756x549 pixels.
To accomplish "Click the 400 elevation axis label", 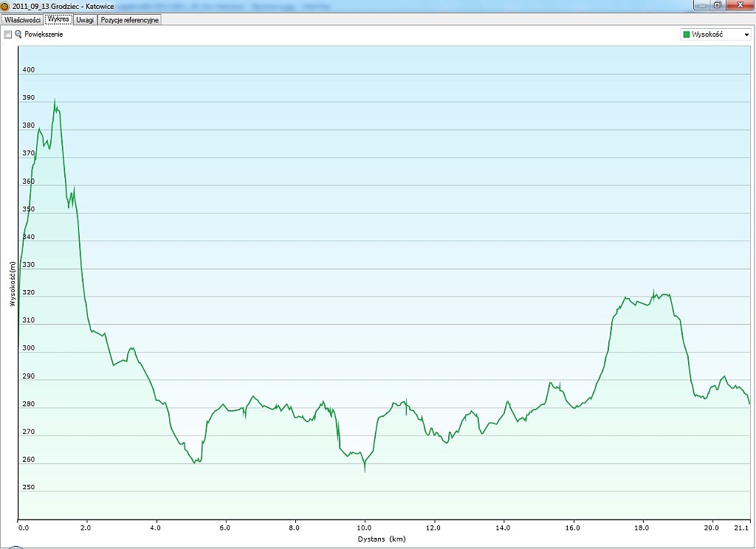I will pos(29,70).
